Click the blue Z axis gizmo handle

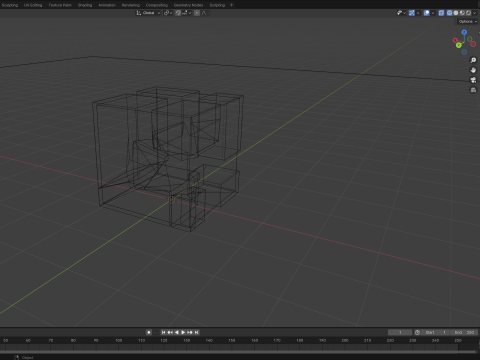tap(464, 32)
